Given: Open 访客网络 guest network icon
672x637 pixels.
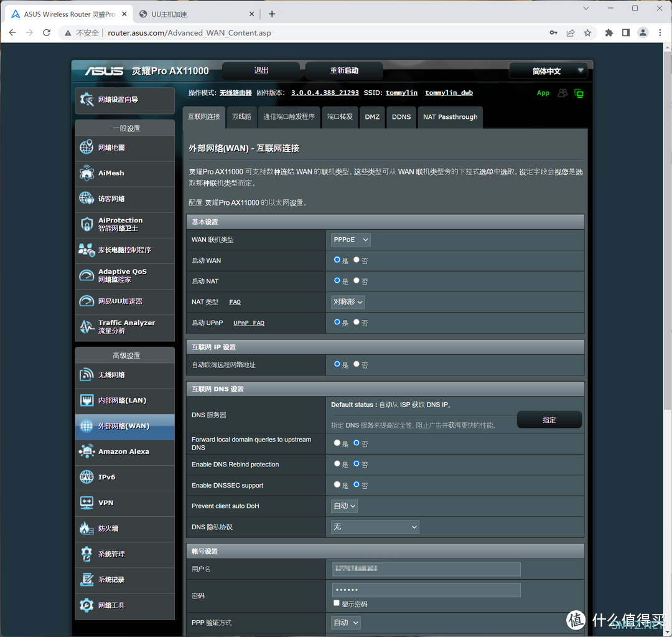Looking at the screenshot, I should (x=86, y=199).
